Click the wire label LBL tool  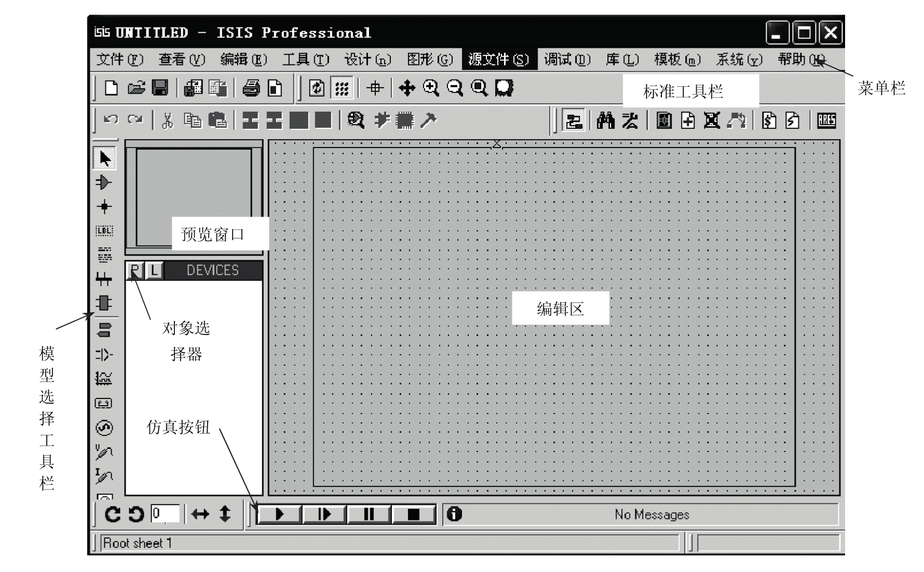pyautogui.click(x=104, y=231)
